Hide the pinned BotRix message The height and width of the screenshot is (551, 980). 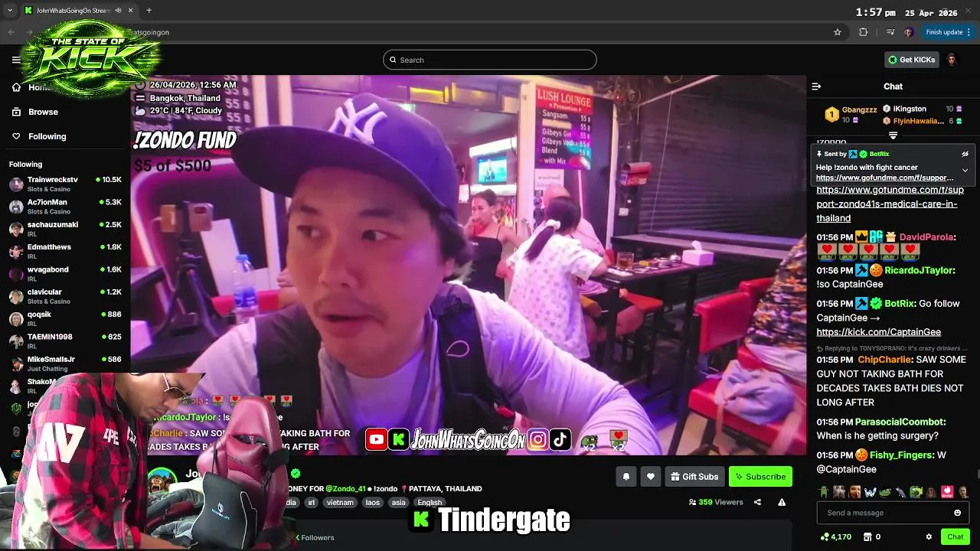965,154
